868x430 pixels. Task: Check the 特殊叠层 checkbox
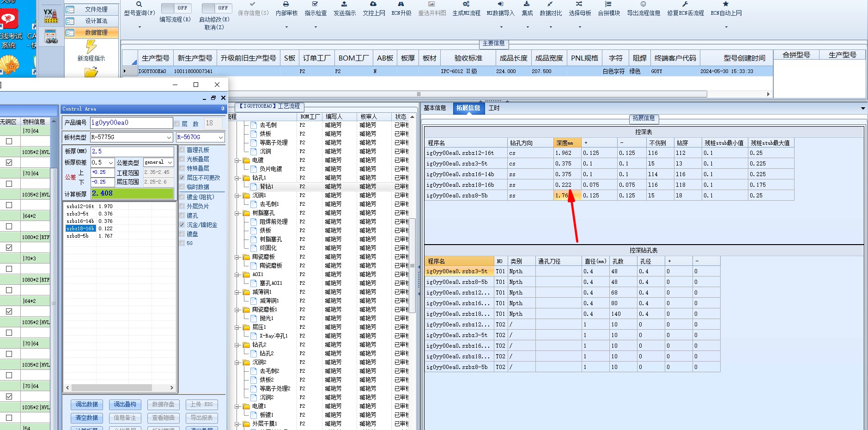[182, 168]
